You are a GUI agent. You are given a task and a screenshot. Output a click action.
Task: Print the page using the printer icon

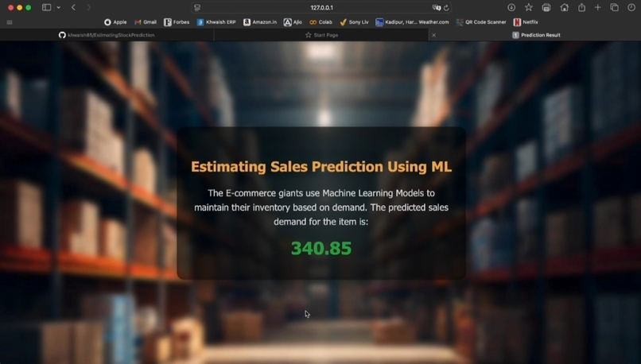tap(546, 7)
